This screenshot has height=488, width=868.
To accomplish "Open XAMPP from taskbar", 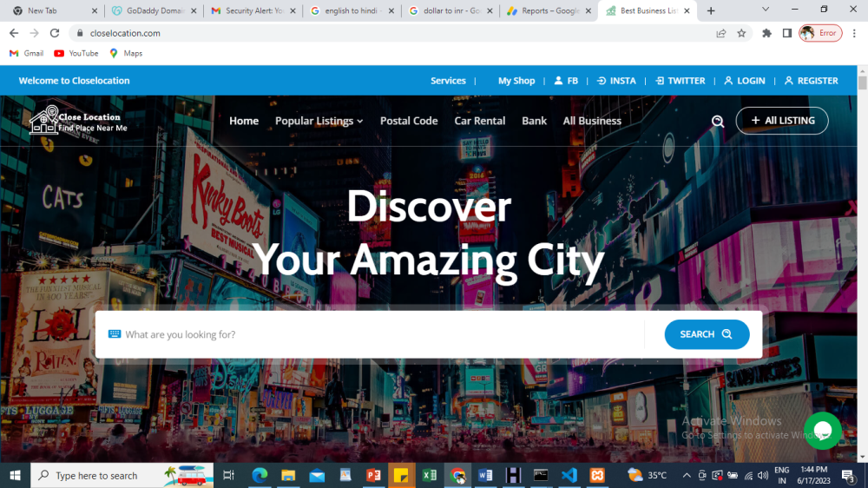I will click(x=597, y=475).
